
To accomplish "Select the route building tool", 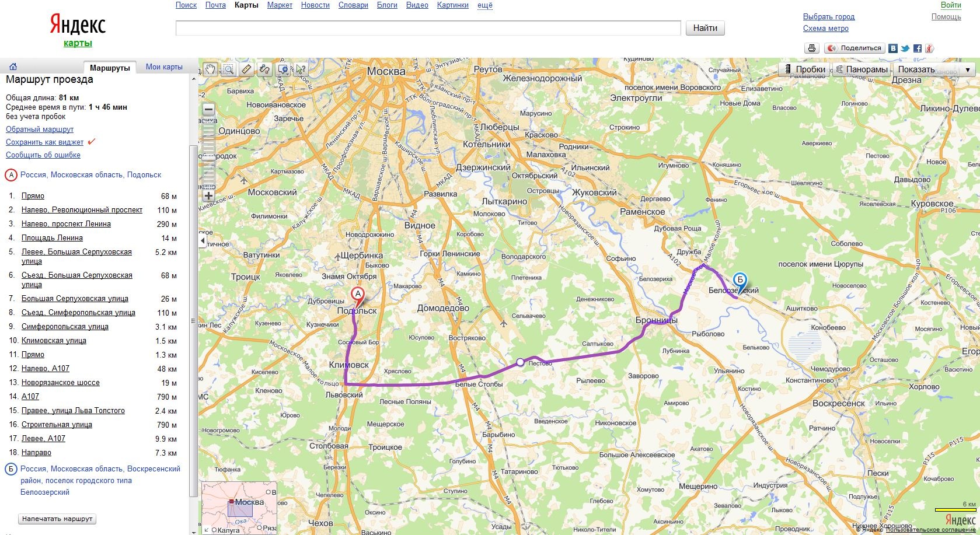I will coord(264,69).
